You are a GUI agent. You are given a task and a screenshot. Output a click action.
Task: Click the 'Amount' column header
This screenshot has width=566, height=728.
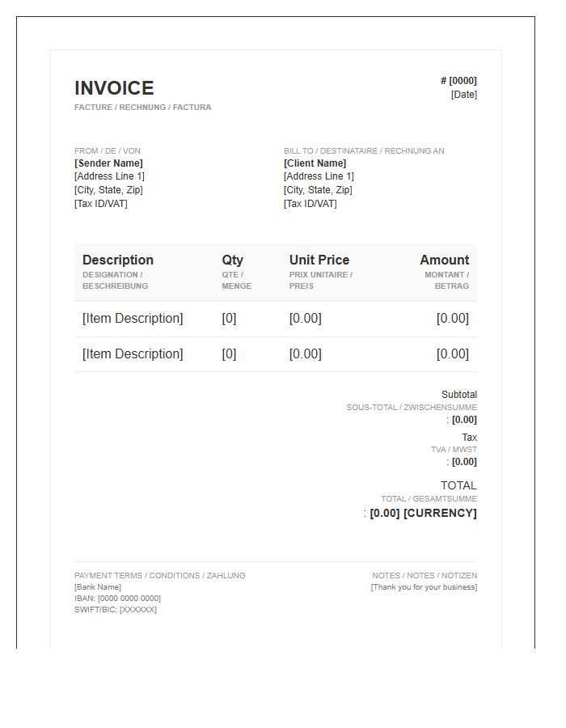445,260
